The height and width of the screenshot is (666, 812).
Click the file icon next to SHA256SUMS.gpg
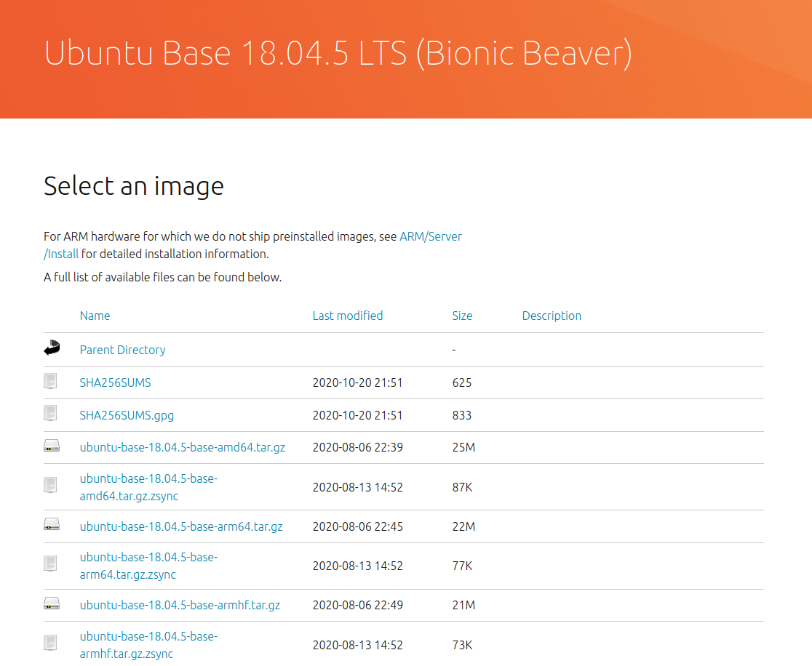click(50, 413)
